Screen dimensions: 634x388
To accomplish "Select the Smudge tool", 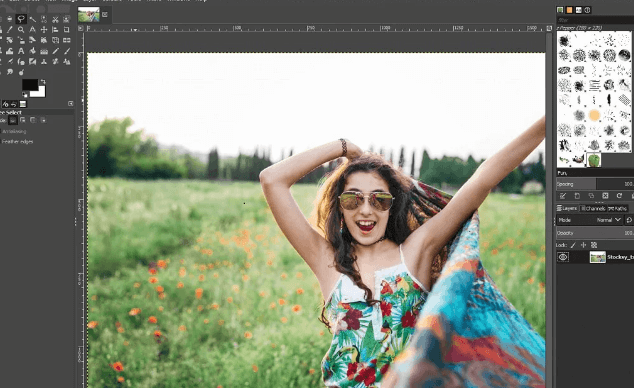I will pos(10,72).
